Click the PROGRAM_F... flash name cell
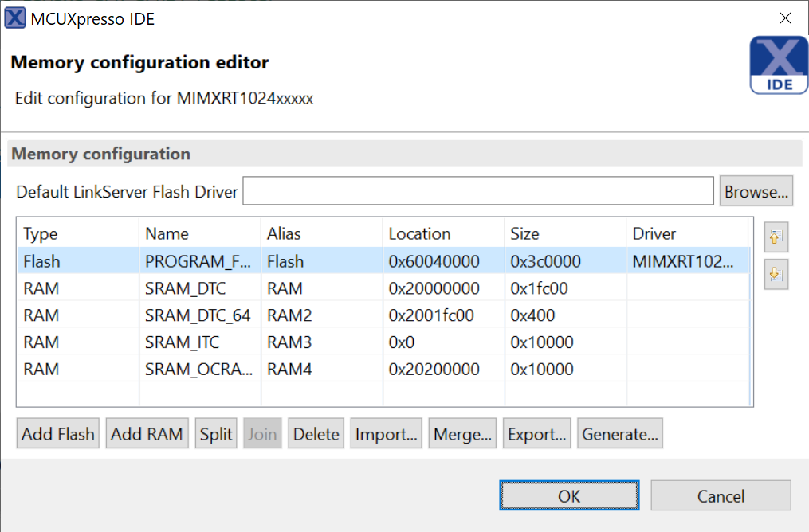Screen dimensions: 809x532 pyautogui.click(x=198, y=261)
